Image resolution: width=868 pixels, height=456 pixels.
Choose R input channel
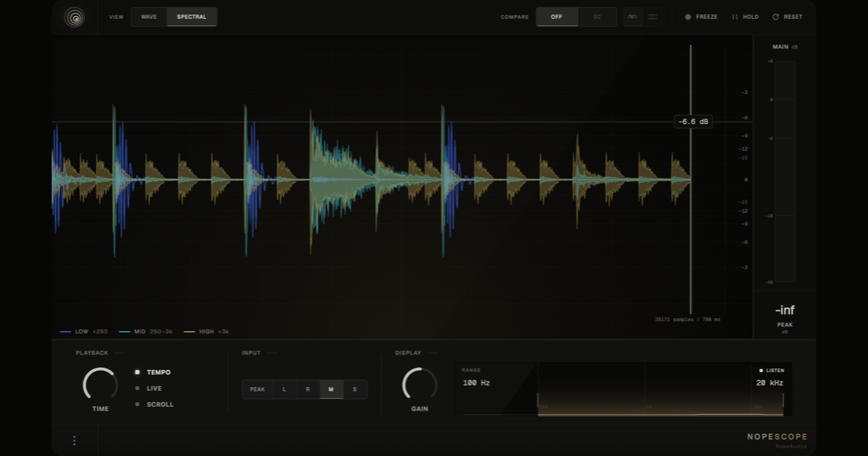pos(307,389)
